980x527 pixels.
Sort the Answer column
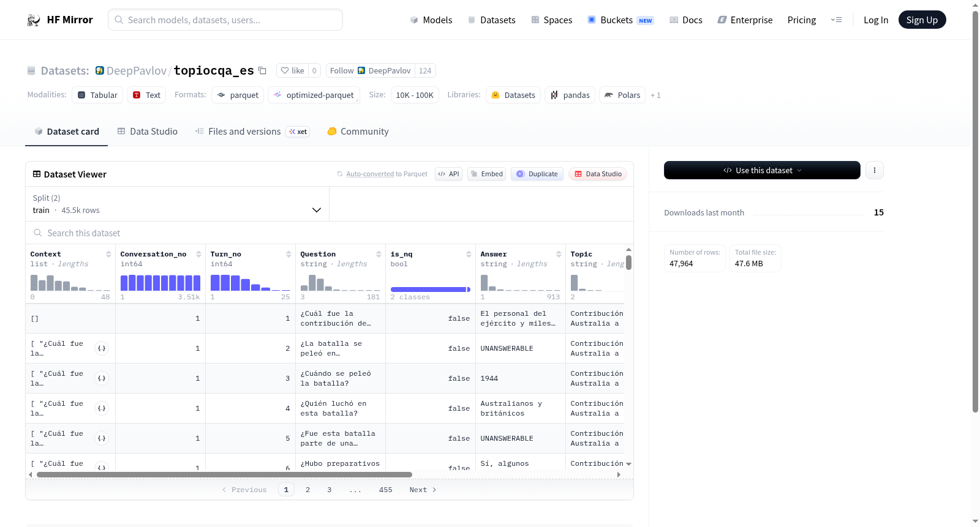[x=559, y=254]
